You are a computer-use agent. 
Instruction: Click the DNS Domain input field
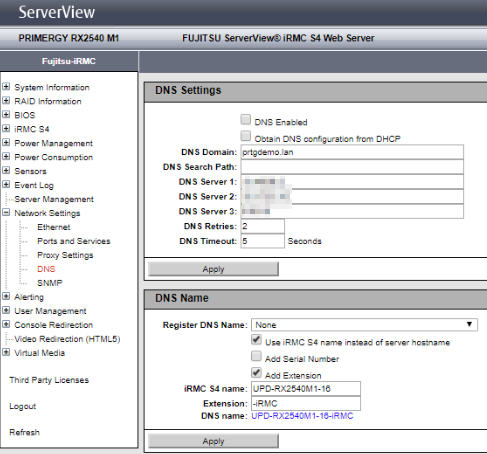click(x=352, y=152)
